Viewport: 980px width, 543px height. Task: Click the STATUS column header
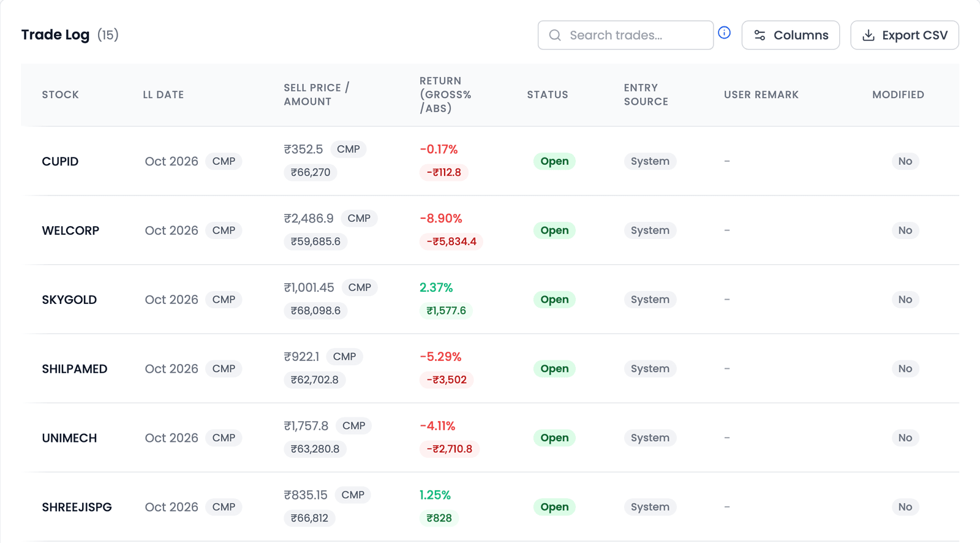tap(548, 94)
